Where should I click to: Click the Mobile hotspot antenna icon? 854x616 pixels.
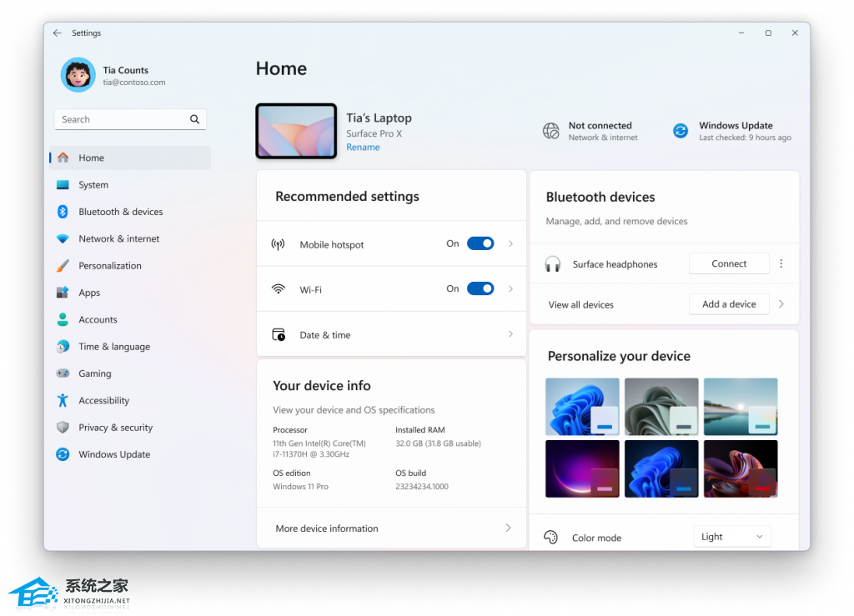tap(279, 244)
